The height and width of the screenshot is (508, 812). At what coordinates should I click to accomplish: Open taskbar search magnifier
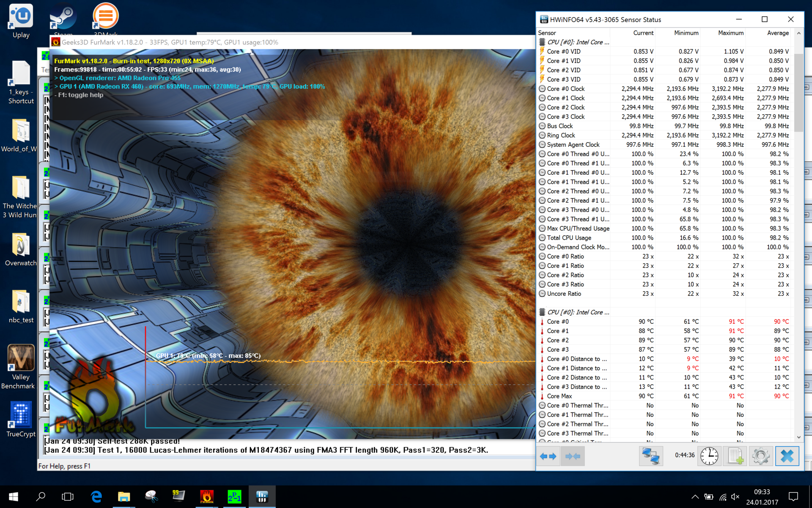41,497
